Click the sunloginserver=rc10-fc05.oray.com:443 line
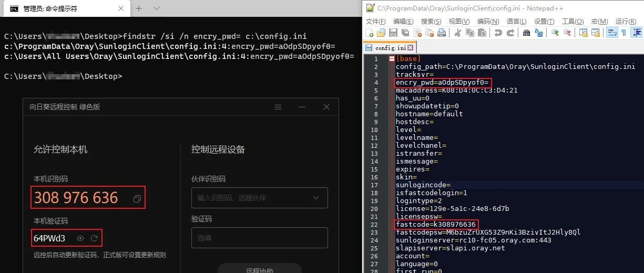Image resolution: width=644 pixels, height=273 pixels. coord(474,240)
